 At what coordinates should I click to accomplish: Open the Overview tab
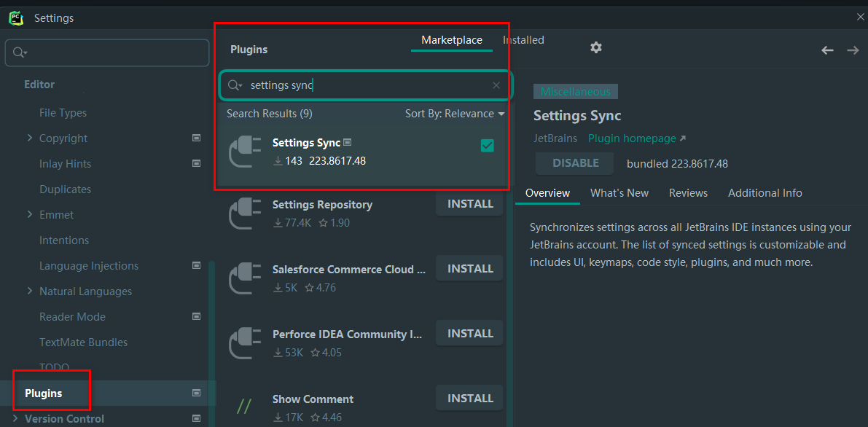pos(547,193)
